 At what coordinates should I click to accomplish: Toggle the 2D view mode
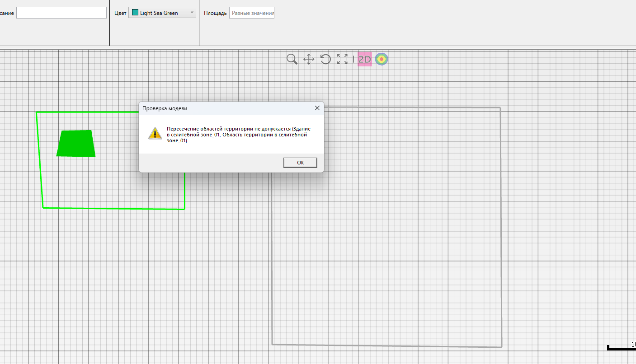364,59
